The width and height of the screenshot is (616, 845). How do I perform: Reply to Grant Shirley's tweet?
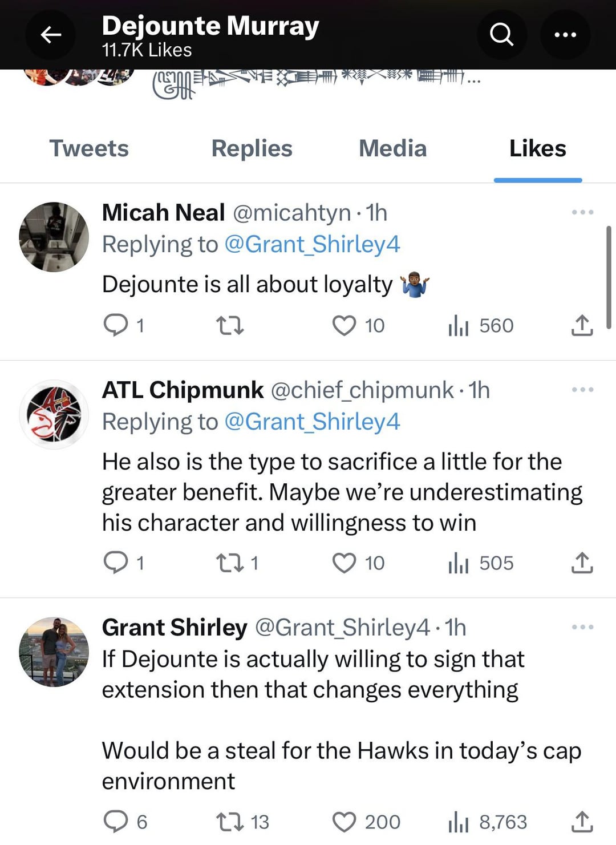tap(116, 822)
